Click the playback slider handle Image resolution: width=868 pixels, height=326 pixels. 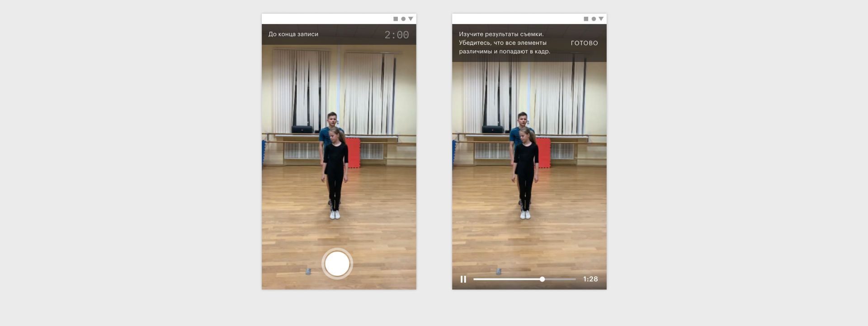542,279
